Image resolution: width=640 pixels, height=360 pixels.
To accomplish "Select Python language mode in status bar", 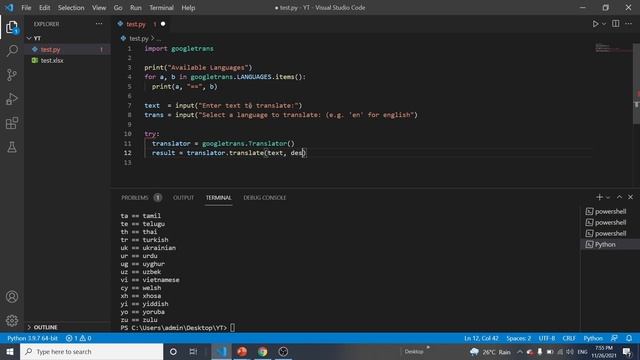I will [593, 338].
